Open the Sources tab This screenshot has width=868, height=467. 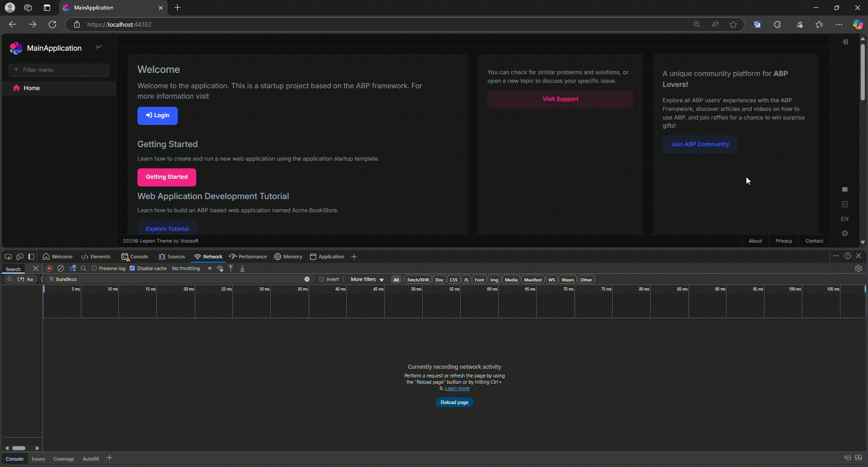pyautogui.click(x=172, y=257)
